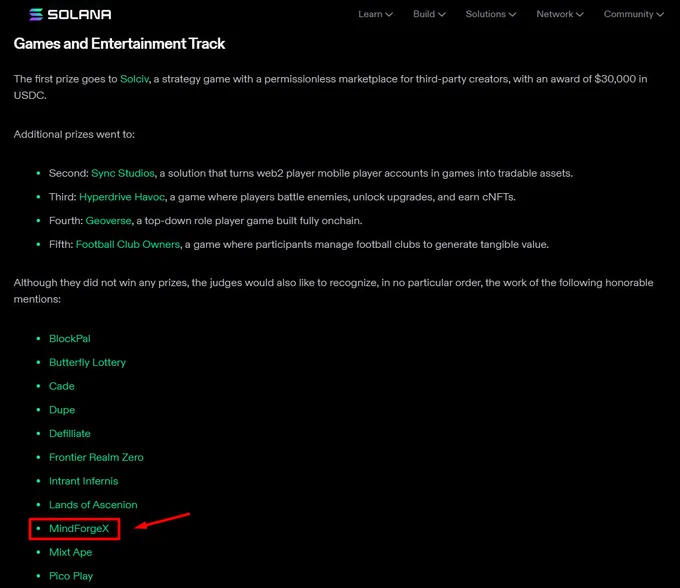The image size is (680, 588).
Task: Click the Games and Entertainment Track heading
Action: point(119,44)
